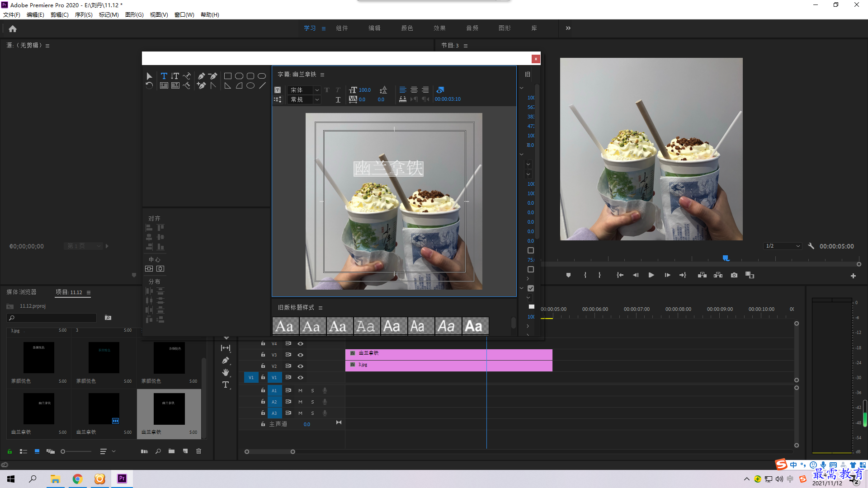Open the button editor plus icon
This screenshot has width=868, height=488.
tap(853, 276)
